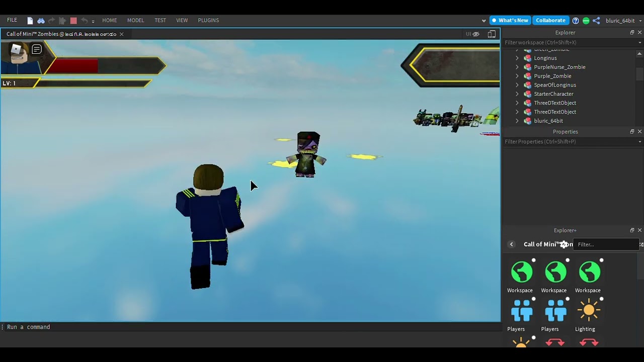Switch to the VIEW tab
The image size is (644, 362).
click(x=182, y=20)
